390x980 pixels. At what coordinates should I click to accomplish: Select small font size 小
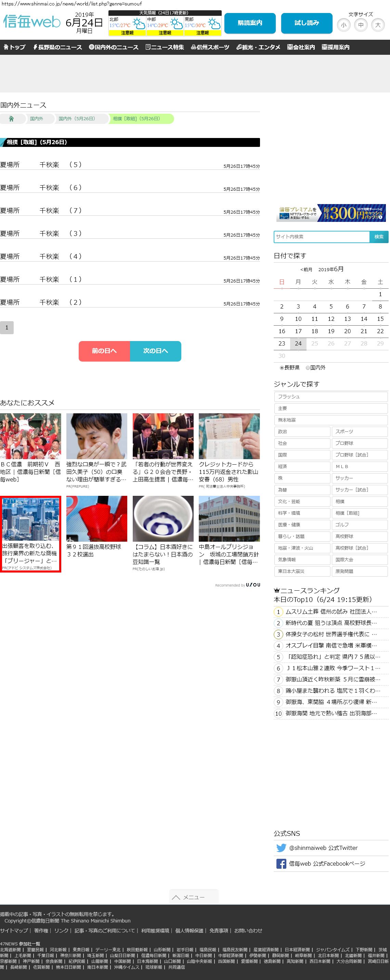pos(343,25)
